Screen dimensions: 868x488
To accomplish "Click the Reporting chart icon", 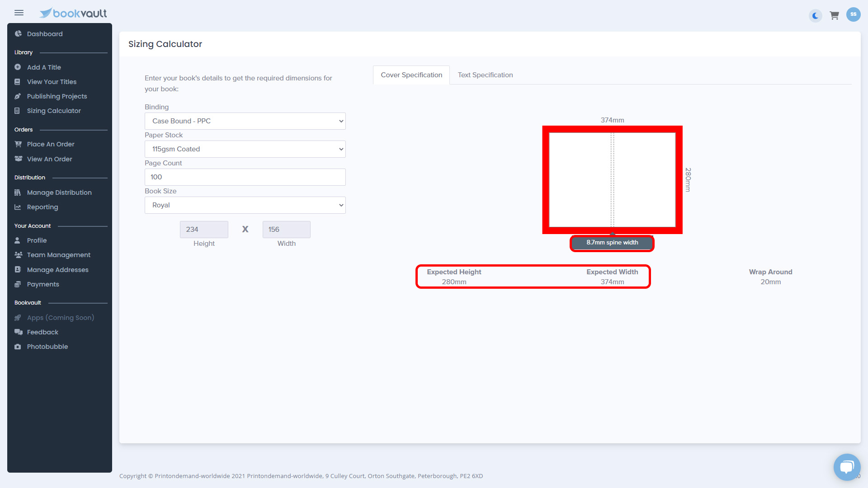I will 18,207.
